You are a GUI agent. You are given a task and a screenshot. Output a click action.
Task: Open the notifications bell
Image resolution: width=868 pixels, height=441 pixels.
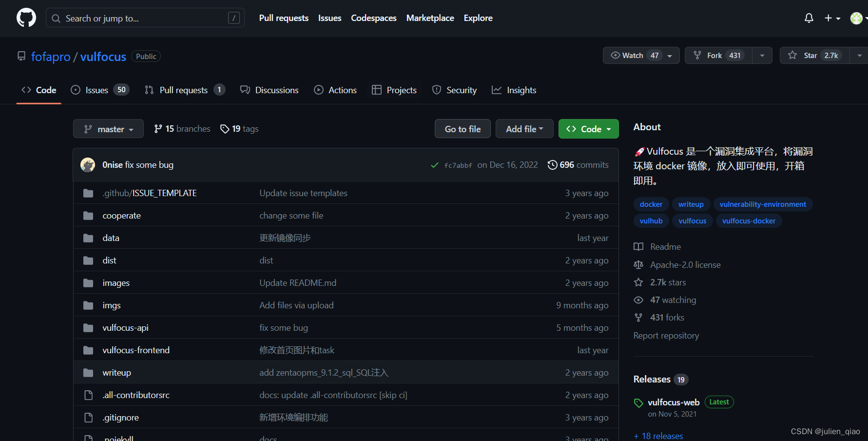tap(809, 18)
